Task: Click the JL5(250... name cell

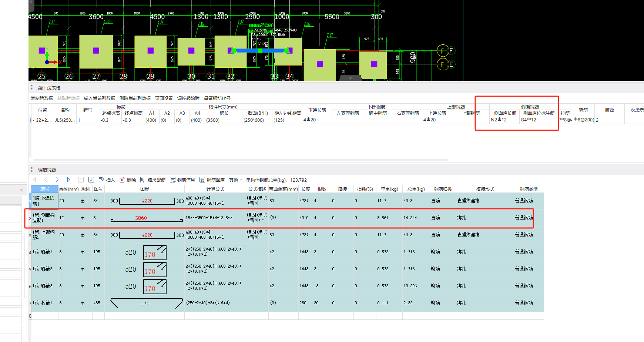Action: [65, 120]
